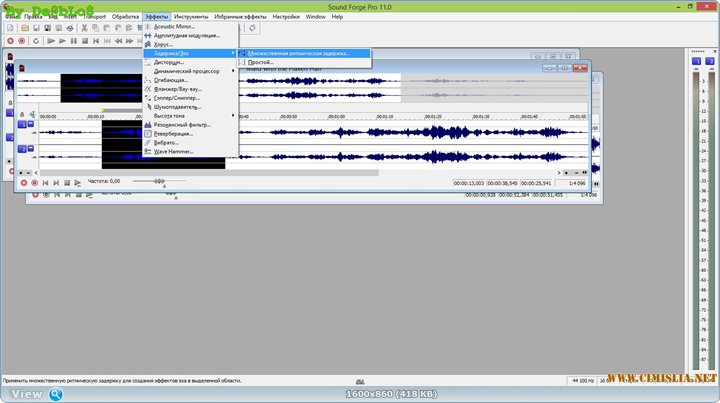Toggle channel 1 in the level meters panel
Viewport: 720px width, 403px height.
pos(698,62)
